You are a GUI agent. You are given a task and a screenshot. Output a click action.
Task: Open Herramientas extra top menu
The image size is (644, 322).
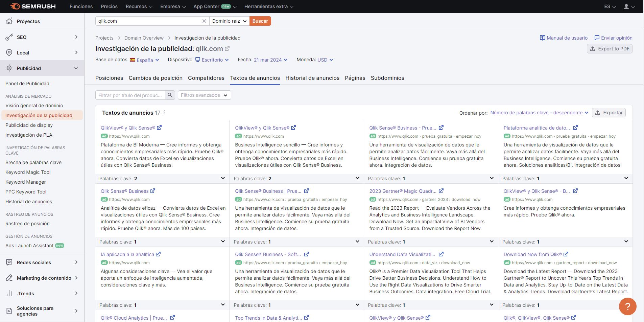(x=269, y=6)
